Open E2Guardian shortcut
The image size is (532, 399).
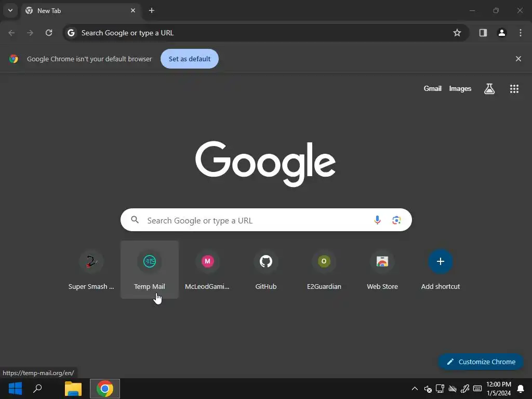324,270
